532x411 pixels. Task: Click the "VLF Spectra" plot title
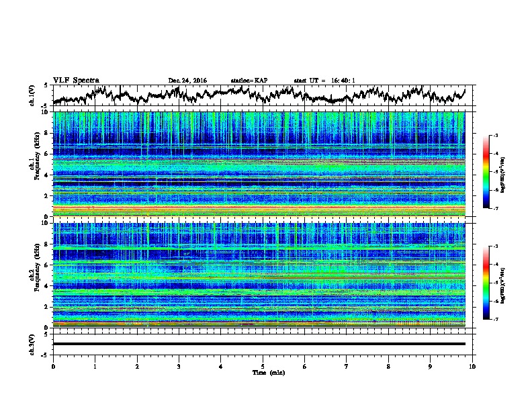click(76, 81)
